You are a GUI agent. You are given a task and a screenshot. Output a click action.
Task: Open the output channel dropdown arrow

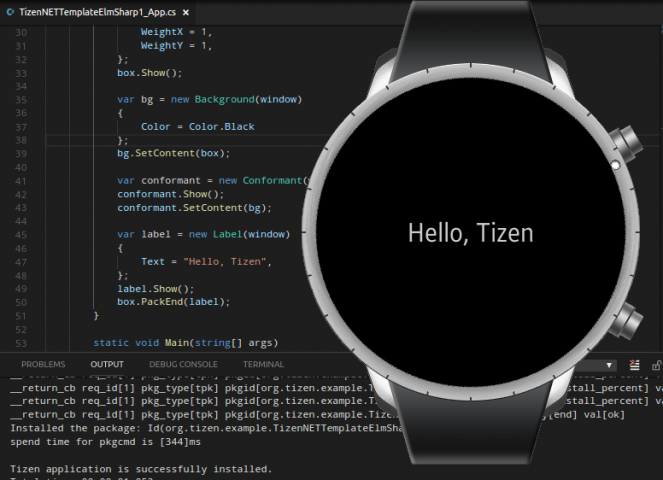tap(609, 365)
